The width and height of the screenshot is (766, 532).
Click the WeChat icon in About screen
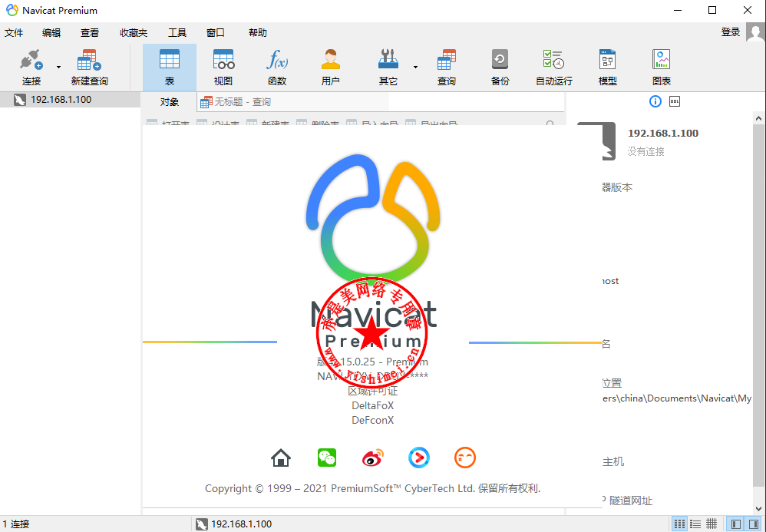pyautogui.click(x=327, y=458)
